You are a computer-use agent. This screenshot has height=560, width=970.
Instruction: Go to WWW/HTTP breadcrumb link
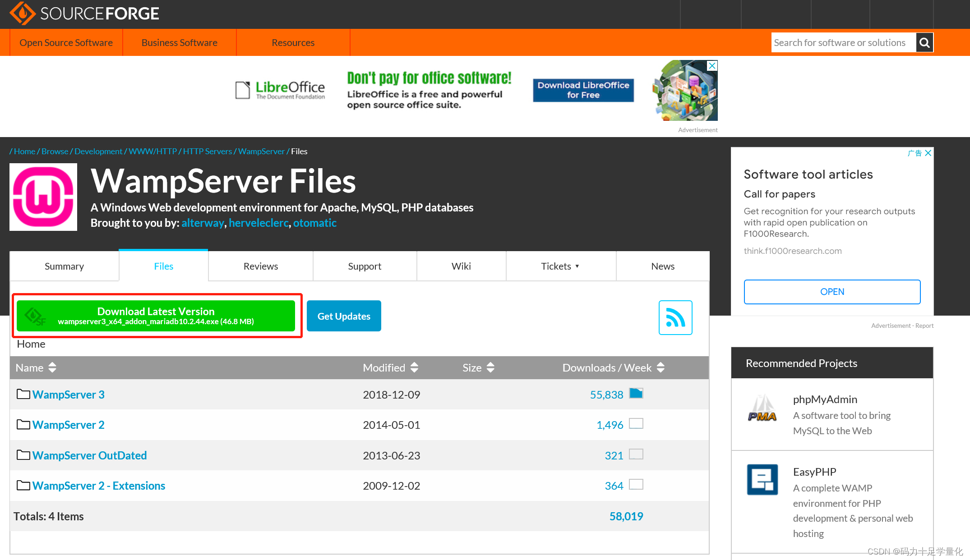tap(153, 151)
